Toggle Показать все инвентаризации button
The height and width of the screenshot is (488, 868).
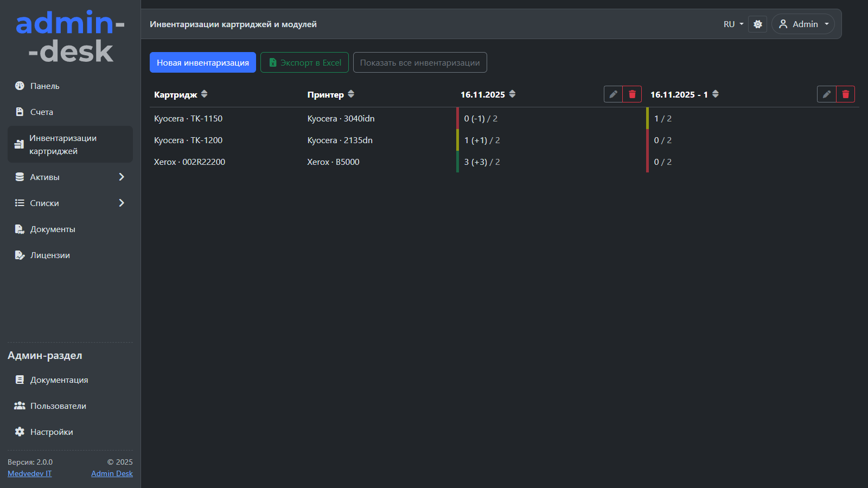[x=420, y=63]
